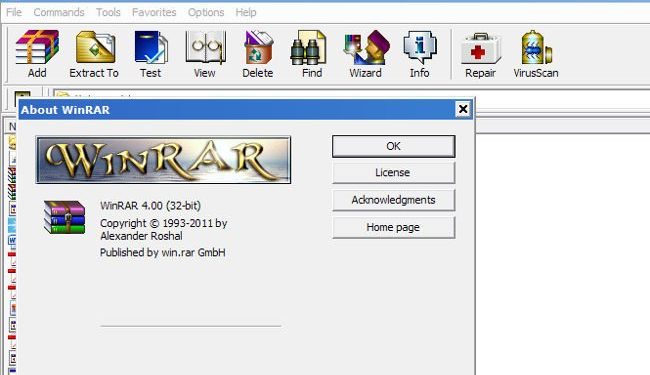
Task: Click the Delete files toolbar icon
Action: 258,54
